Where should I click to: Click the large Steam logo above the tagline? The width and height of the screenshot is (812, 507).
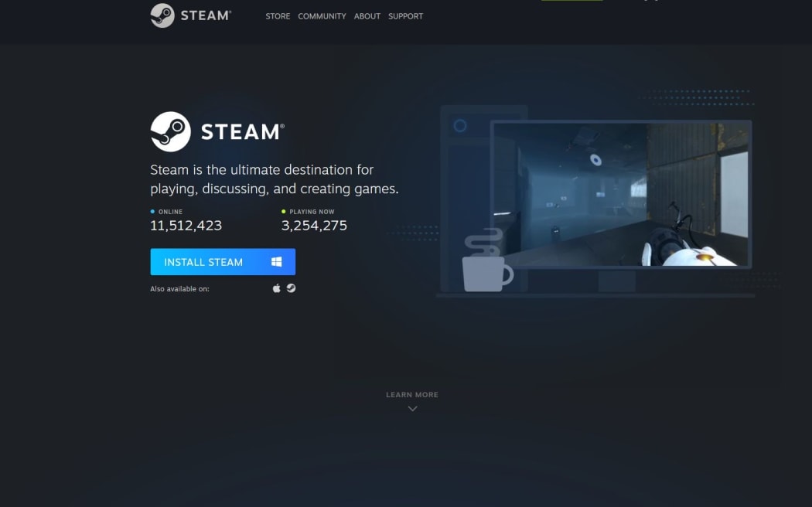click(x=217, y=131)
